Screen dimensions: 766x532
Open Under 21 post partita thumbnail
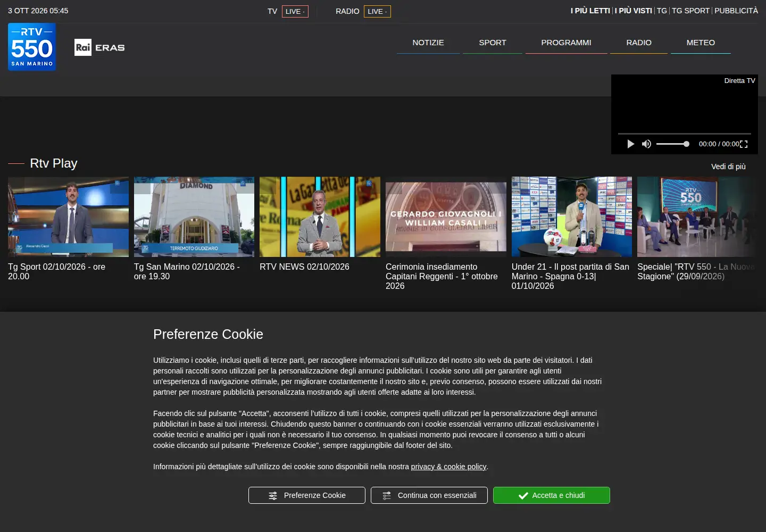point(572,217)
